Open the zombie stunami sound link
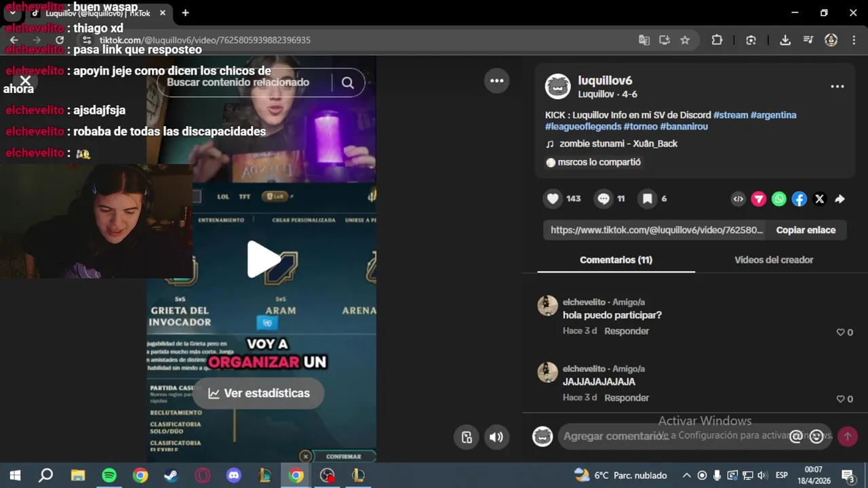This screenshot has height=488, width=868. pyautogui.click(x=618, y=144)
